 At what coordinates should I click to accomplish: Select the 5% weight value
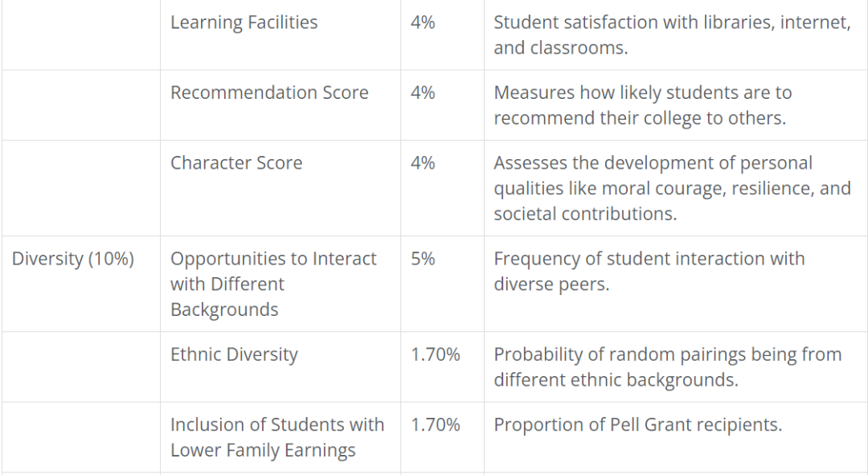pos(423,259)
